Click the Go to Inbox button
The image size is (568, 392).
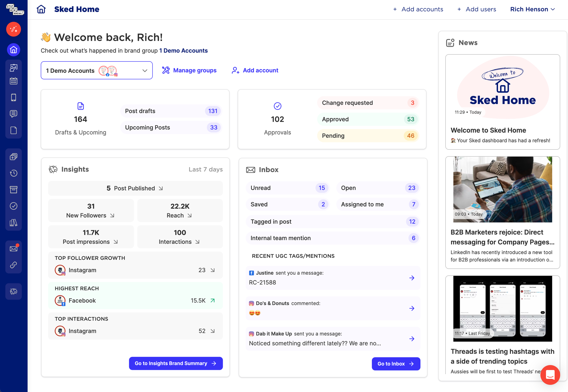click(x=396, y=364)
